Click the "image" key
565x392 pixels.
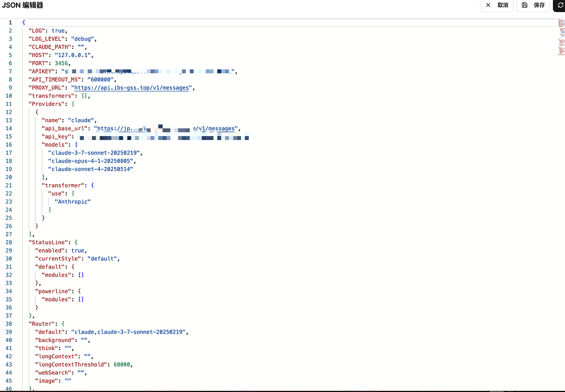[x=46, y=381]
